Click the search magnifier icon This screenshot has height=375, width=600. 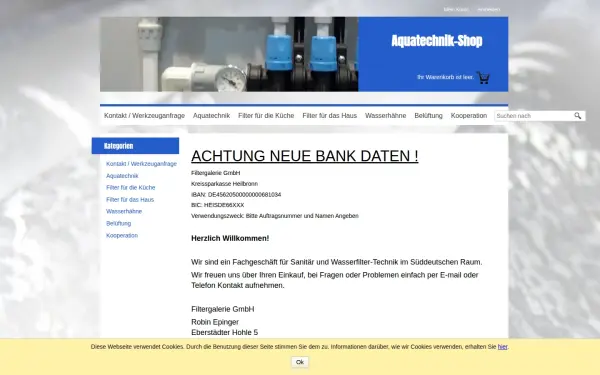pyautogui.click(x=577, y=116)
